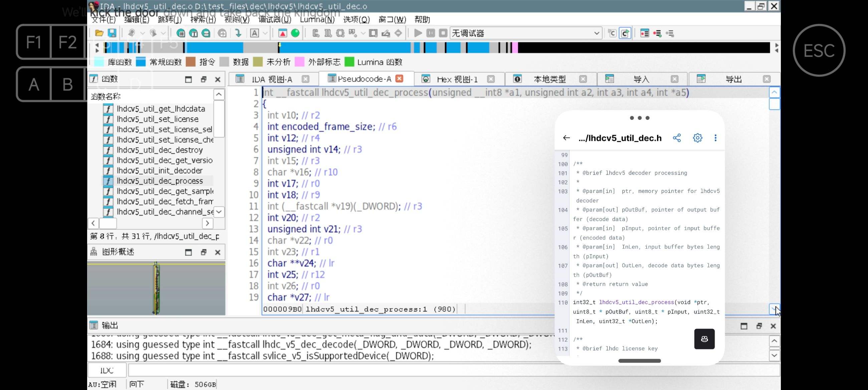Click the Open file folder icon
Viewport: 868px width, 390px height.
coord(99,33)
